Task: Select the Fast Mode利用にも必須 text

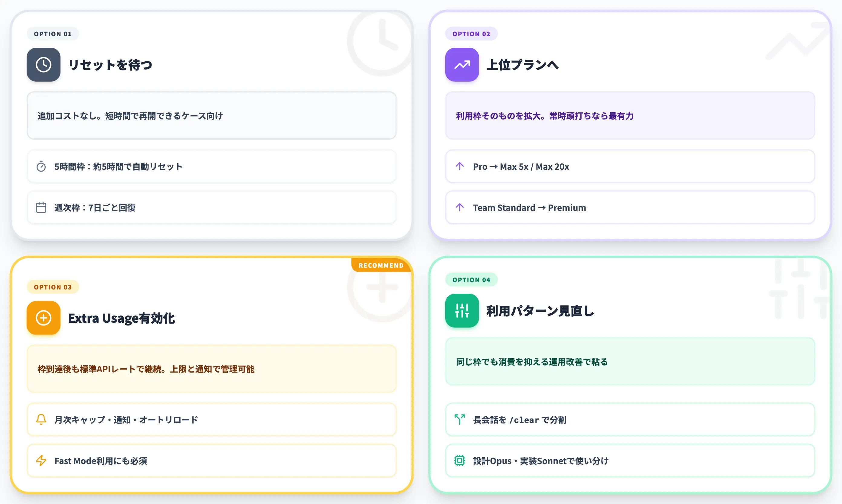Action: tap(101, 461)
